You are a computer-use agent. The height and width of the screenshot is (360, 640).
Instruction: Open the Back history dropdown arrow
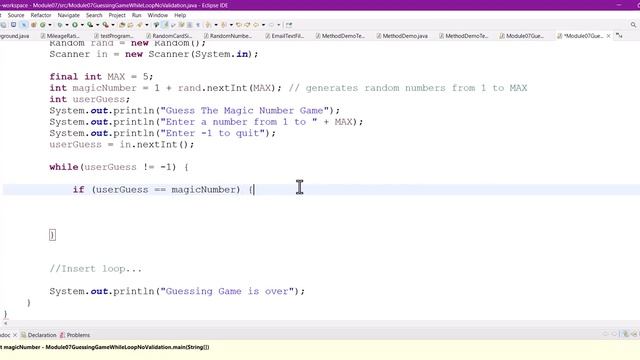[x=263, y=25]
